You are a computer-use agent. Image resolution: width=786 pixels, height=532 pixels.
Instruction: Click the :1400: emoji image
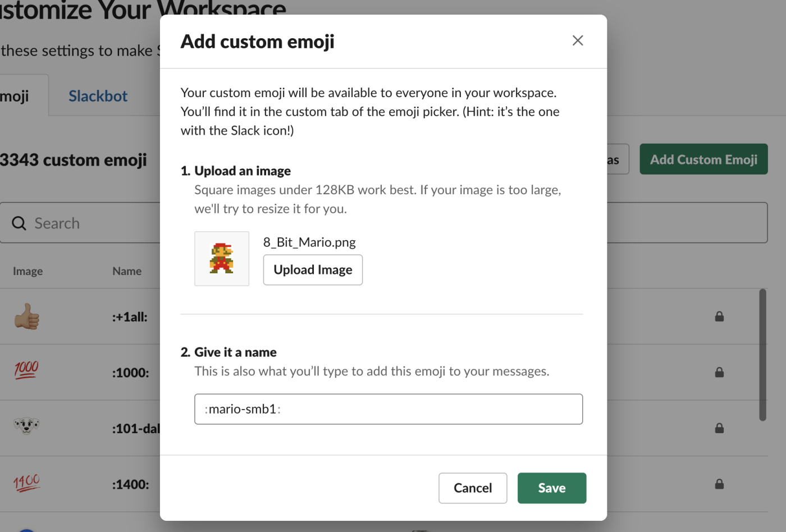[x=26, y=483]
